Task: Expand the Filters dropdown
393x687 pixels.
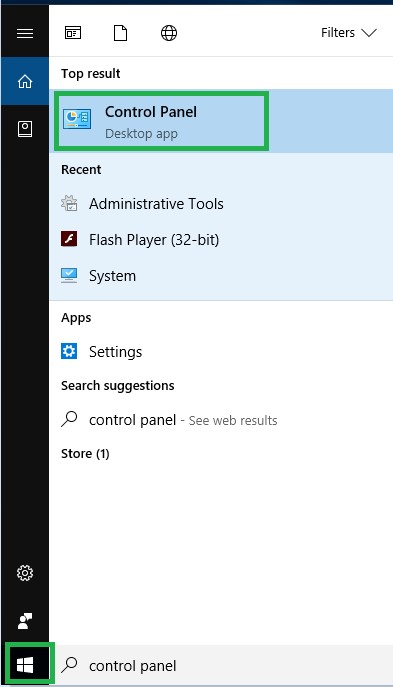Action: [x=349, y=33]
